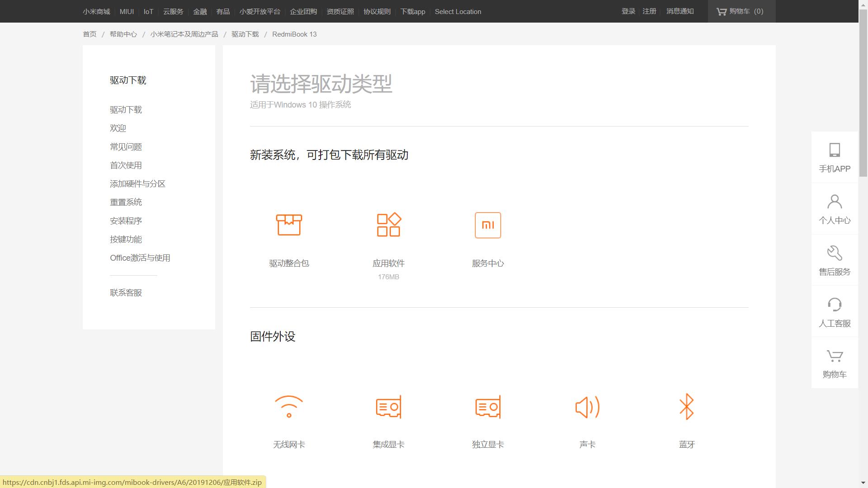The width and height of the screenshot is (868, 488).
Task: Open the 蓝牙 Bluetooth driver icon
Action: pyautogui.click(x=686, y=407)
